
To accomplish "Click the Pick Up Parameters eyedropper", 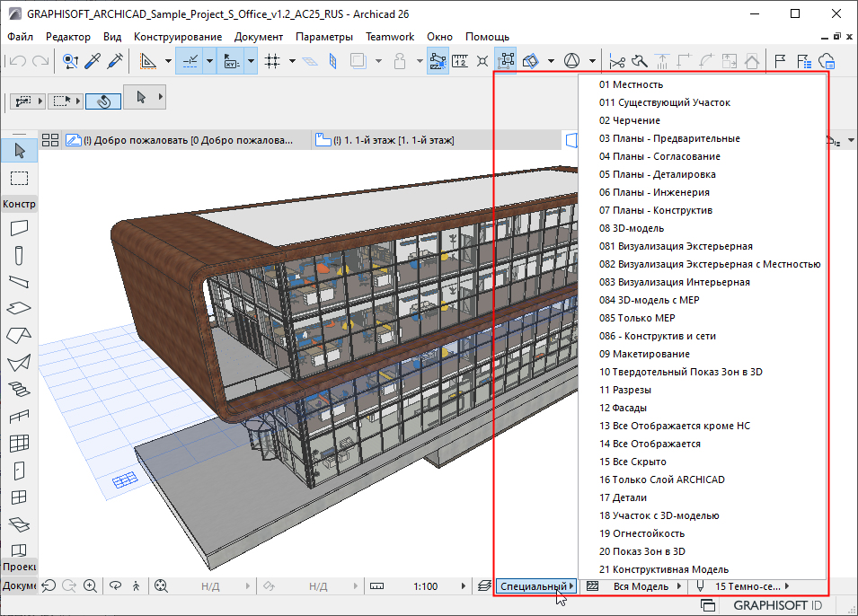I will click(x=93, y=61).
